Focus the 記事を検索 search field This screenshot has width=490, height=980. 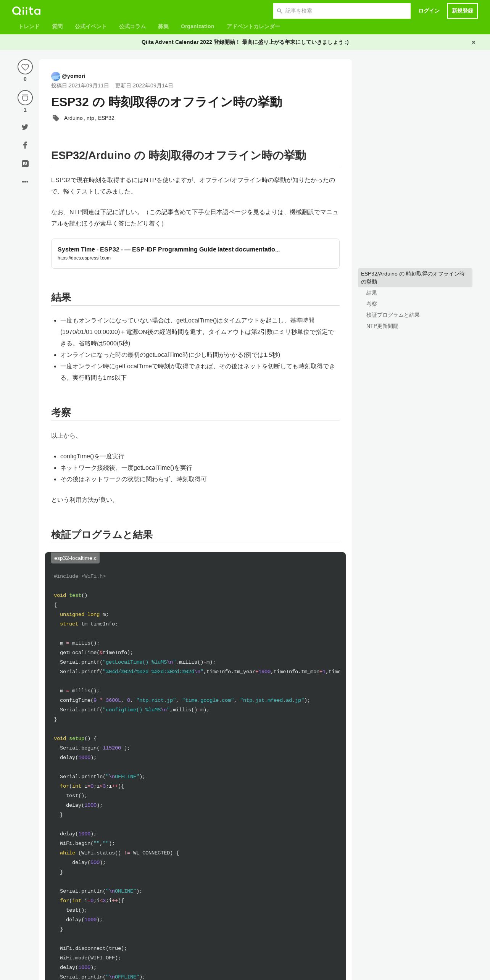342,11
